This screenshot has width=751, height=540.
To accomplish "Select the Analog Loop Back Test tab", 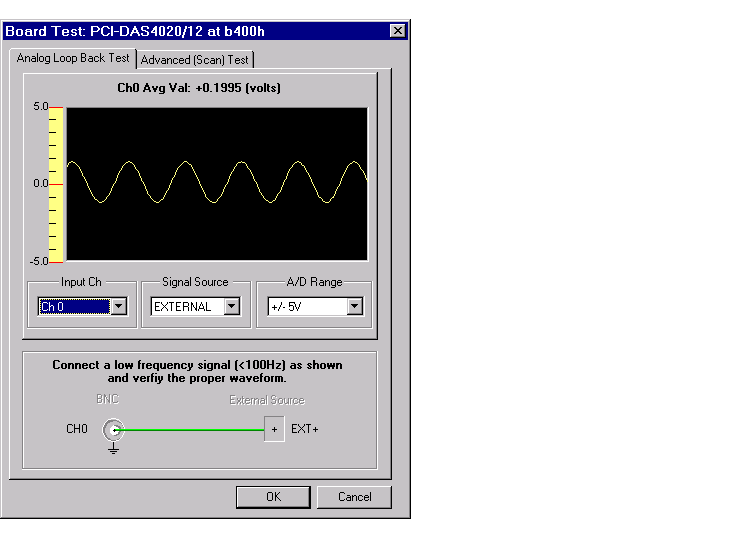I will [73, 58].
